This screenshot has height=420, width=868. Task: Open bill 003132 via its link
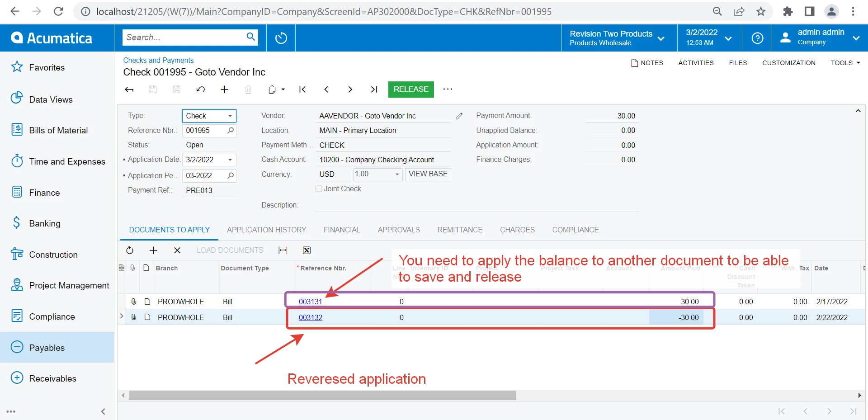(311, 317)
